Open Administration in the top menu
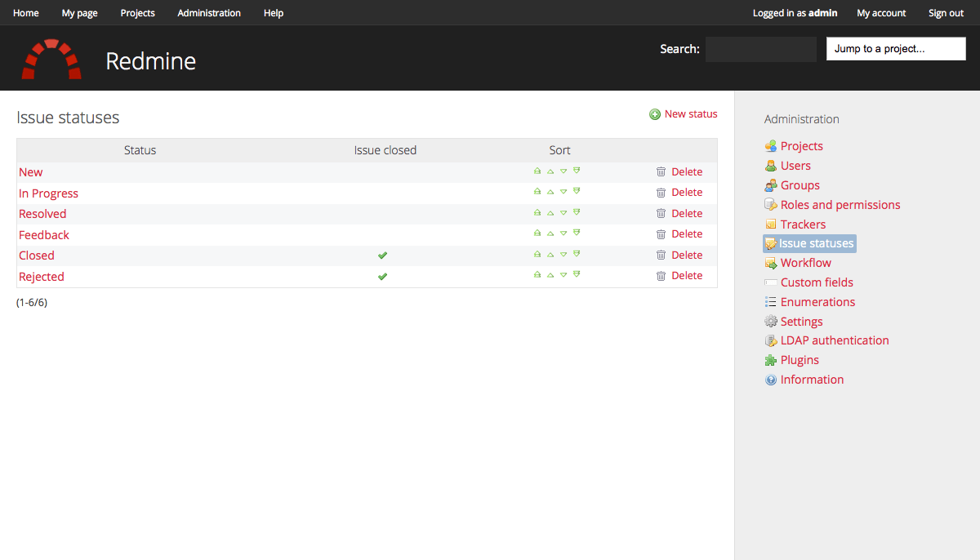The height and width of the screenshot is (560, 980). click(x=209, y=13)
